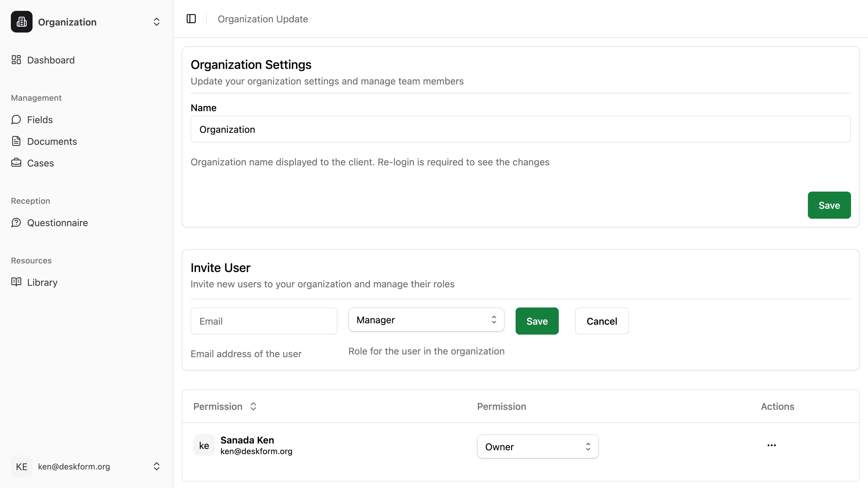Save the organization name settings
This screenshot has height=488, width=868.
pyautogui.click(x=829, y=205)
